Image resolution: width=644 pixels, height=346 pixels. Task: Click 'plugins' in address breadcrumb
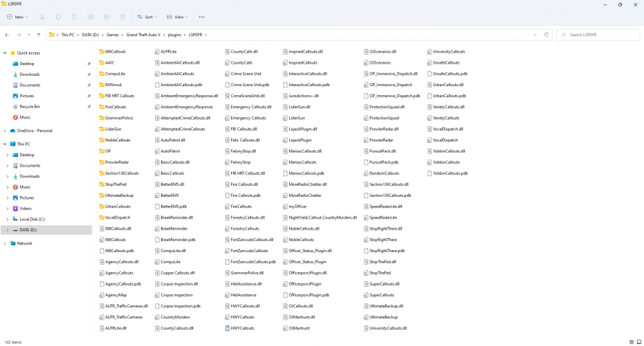pyautogui.click(x=175, y=35)
